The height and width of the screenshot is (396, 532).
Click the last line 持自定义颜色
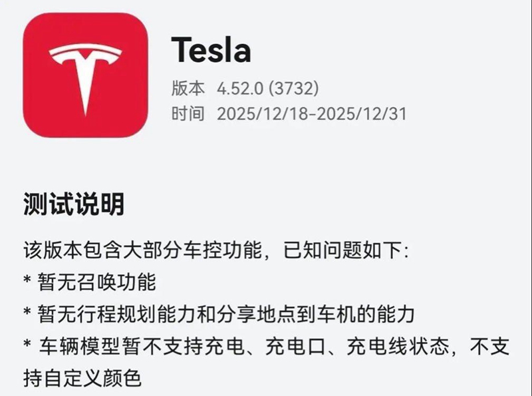coord(82,378)
